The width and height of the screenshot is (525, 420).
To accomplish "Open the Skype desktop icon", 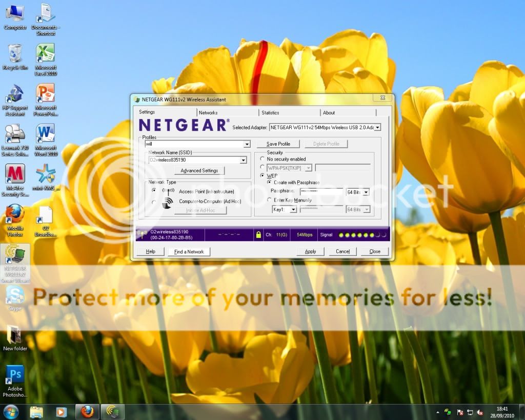I will 15,299.
